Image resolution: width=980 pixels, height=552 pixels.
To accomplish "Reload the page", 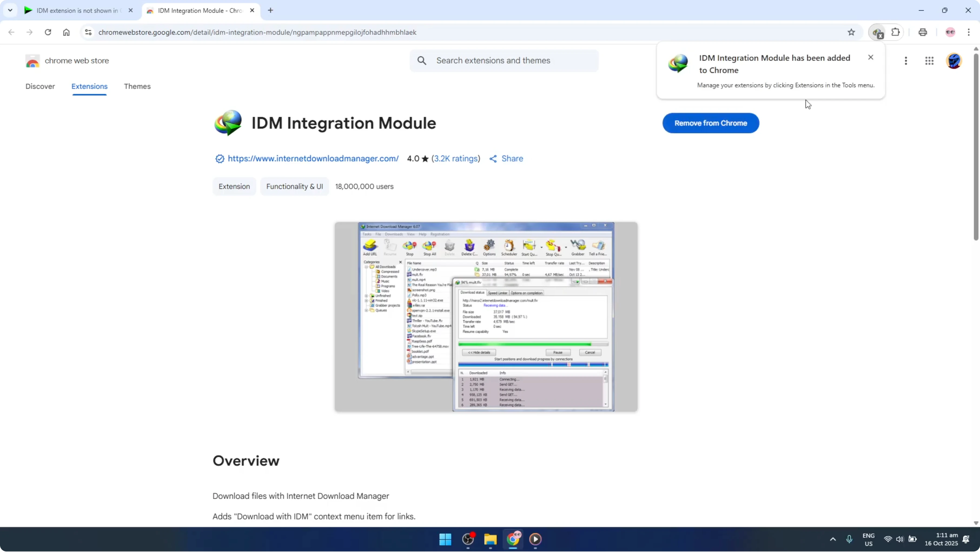I will [x=48, y=32].
